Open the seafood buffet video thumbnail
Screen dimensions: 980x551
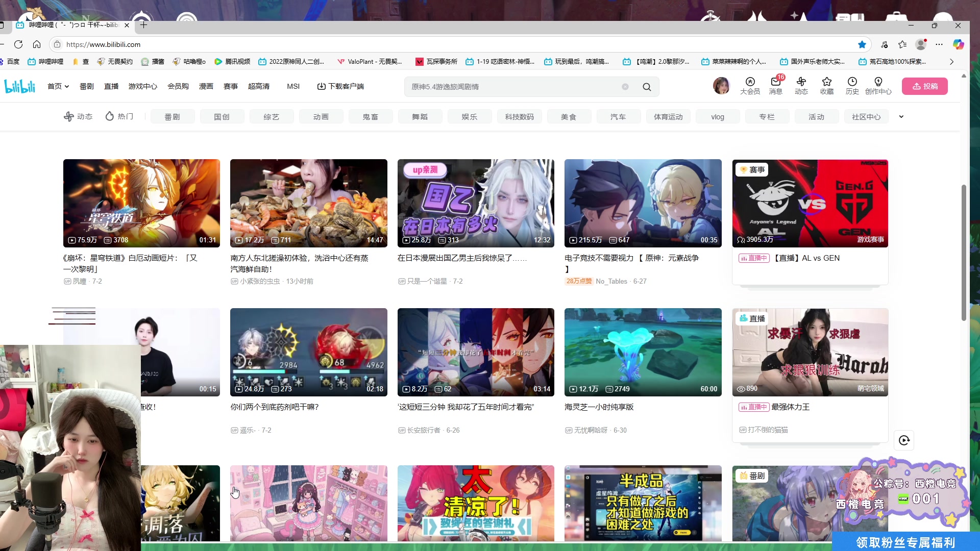(308, 203)
